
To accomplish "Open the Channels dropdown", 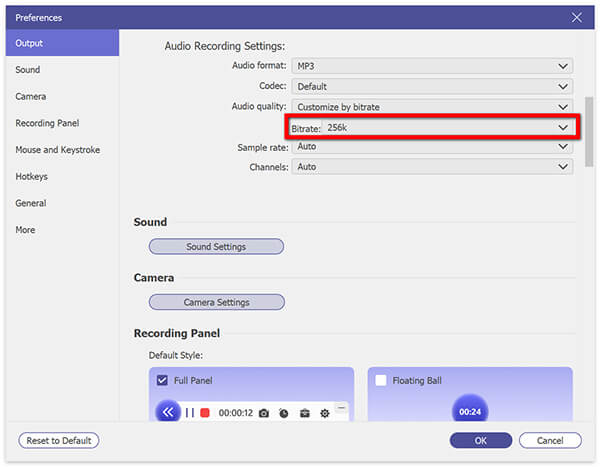I will [432, 167].
